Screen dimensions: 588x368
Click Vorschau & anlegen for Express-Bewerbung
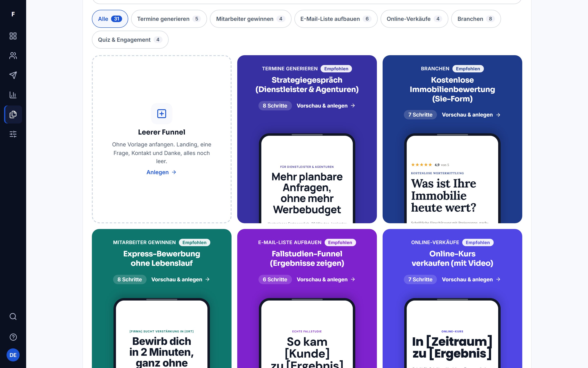[180, 279]
